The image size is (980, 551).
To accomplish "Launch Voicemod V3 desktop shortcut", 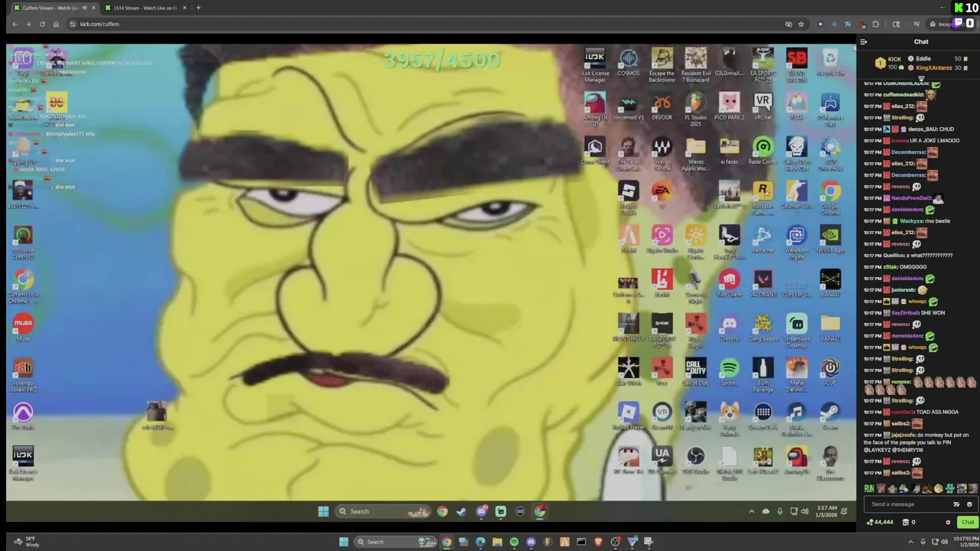I will (629, 107).
